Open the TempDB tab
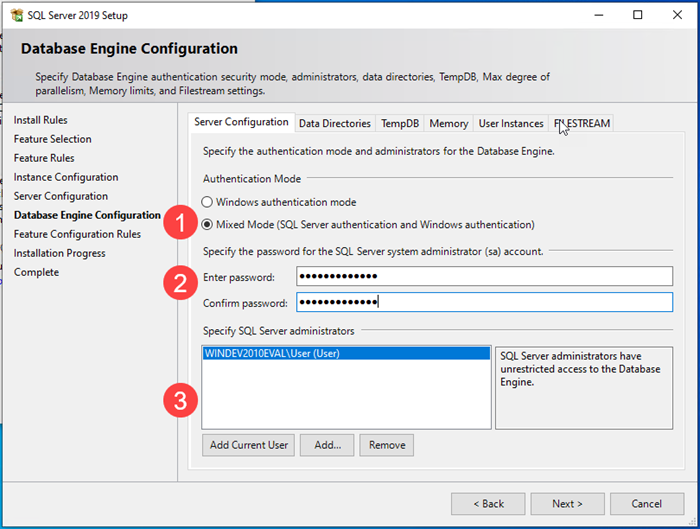This screenshot has height=529, width=700. (400, 124)
